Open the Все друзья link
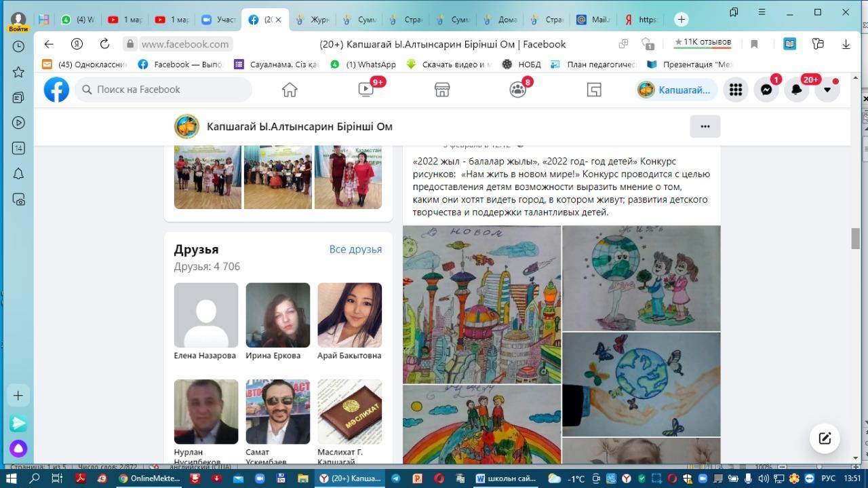Image resolution: width=868 pixels, height=488 pixels. pos(355,249)
